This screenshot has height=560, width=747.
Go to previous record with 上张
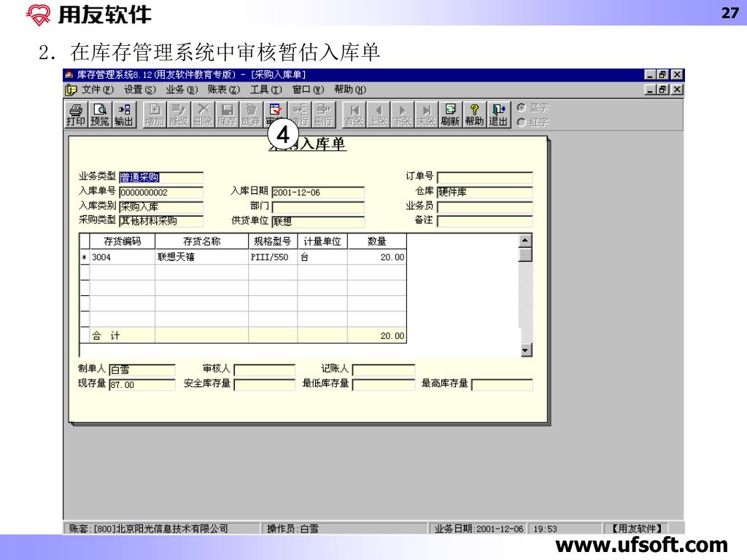tap(379, 114)
